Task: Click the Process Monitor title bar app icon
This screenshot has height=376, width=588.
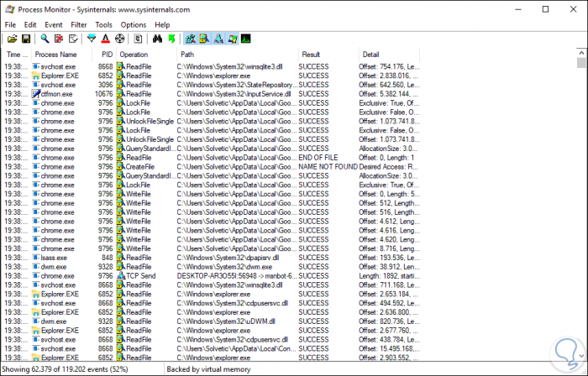Action: coord(10,9)
